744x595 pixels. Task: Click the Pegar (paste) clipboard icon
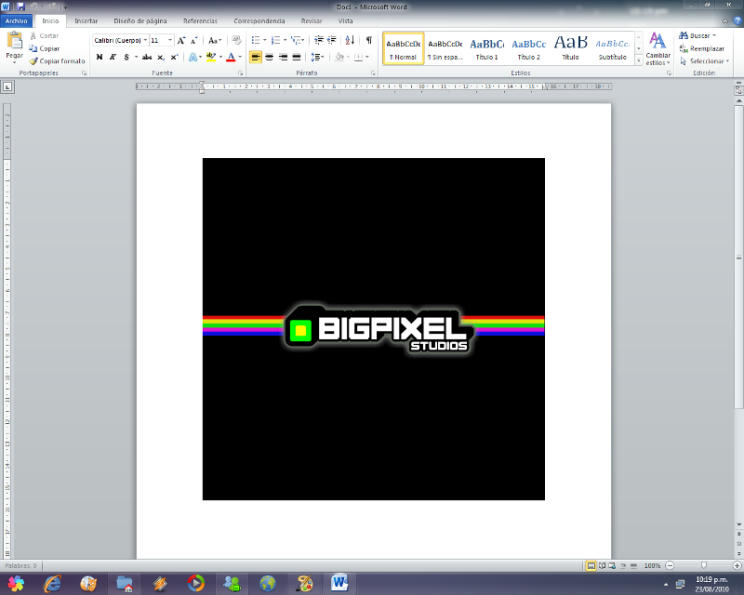15,40
